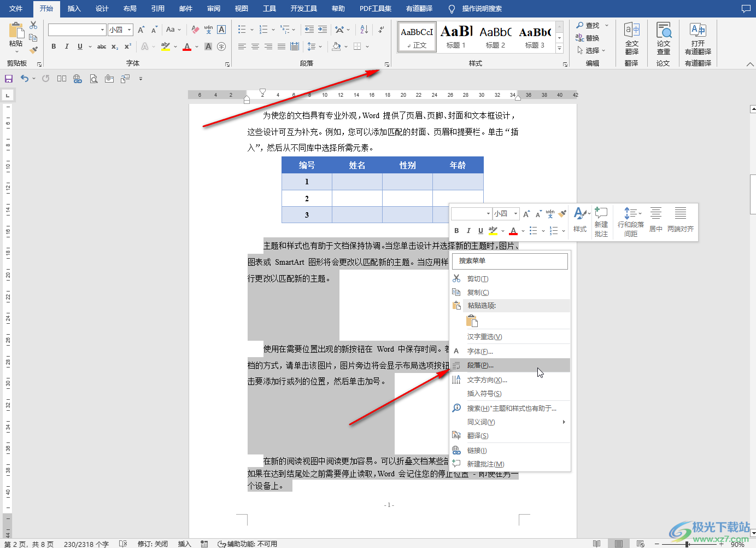Image resolution: width=756 pixels, height=548 pixels.
Task: Click the context menu search box
Action: pos(510,261)
